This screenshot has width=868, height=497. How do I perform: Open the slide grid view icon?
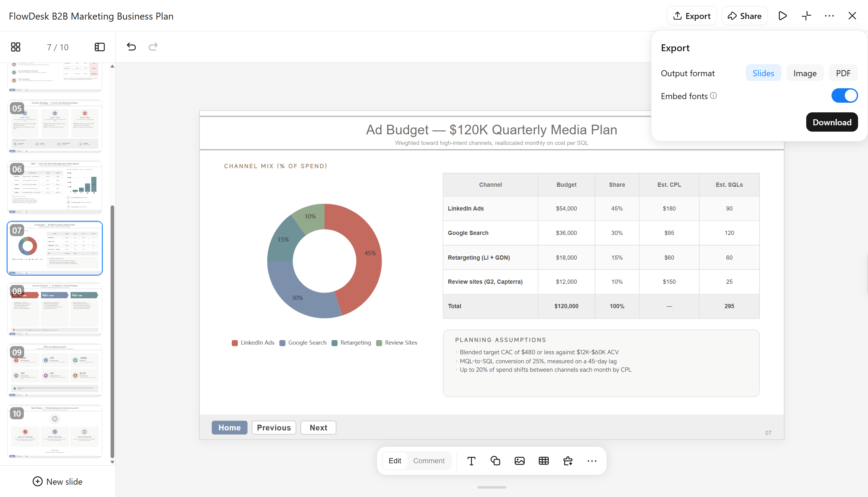coord(16,47)
